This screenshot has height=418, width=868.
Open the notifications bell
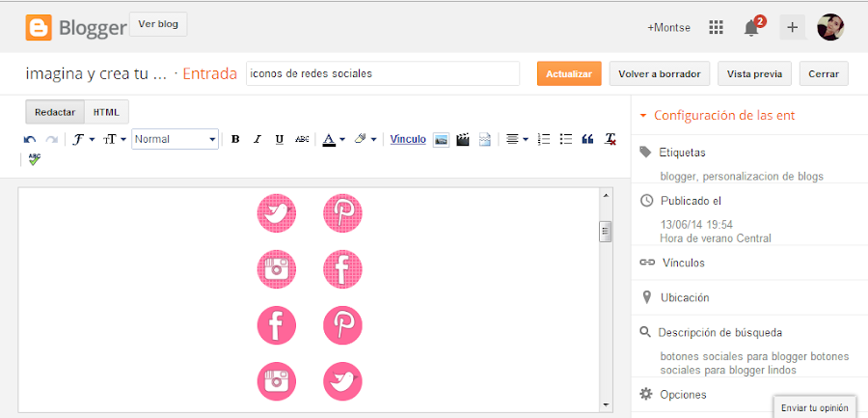pos(751,28)
